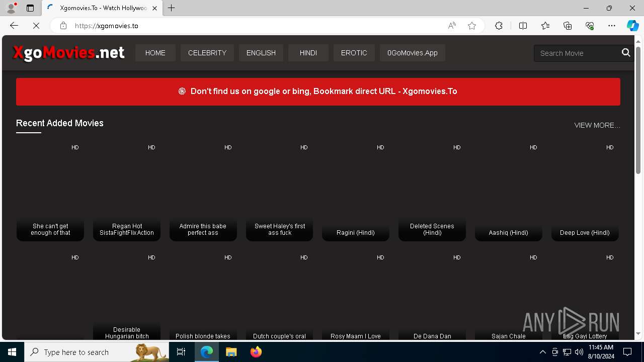Open Windows Start menu
This screenshot has height=362, width=644.
click(x=12, y=352)
